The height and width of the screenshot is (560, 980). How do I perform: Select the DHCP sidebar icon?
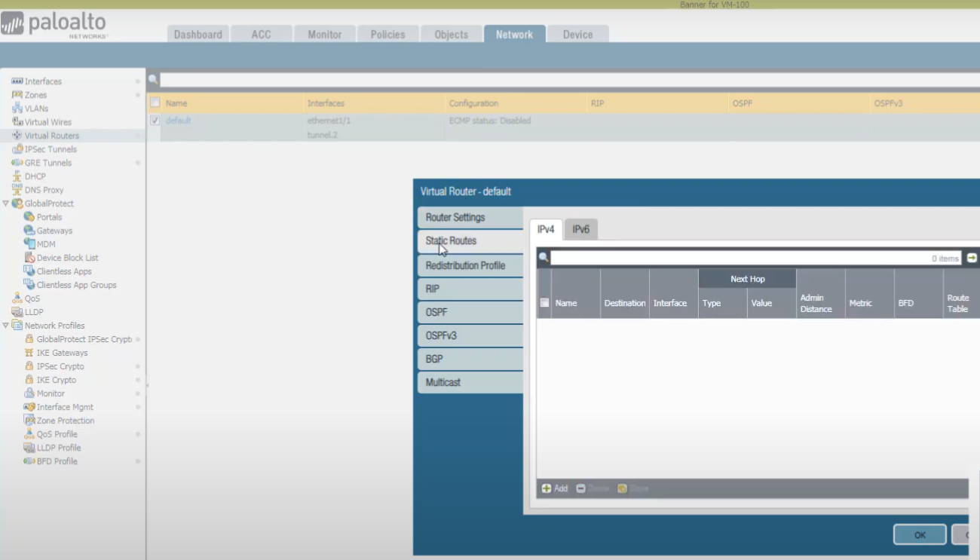pyautogui.click(x=17, y=176)
